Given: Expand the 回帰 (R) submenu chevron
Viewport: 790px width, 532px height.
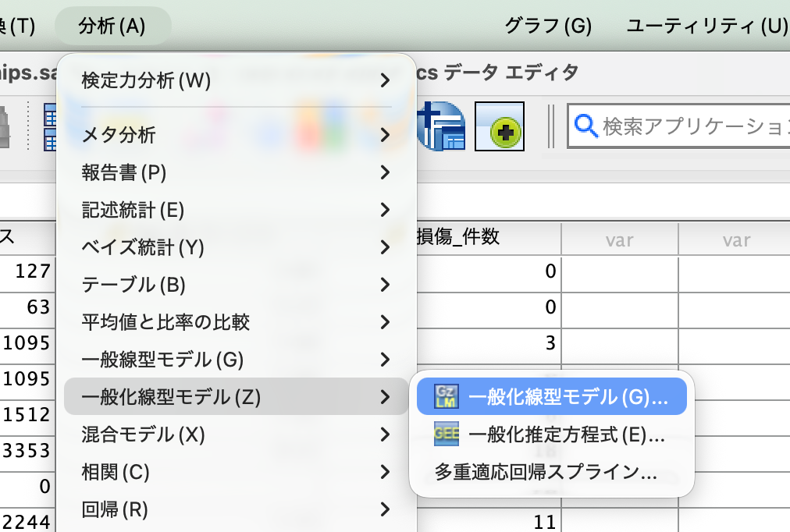Looking at the screenshot, I should point(385,509).
